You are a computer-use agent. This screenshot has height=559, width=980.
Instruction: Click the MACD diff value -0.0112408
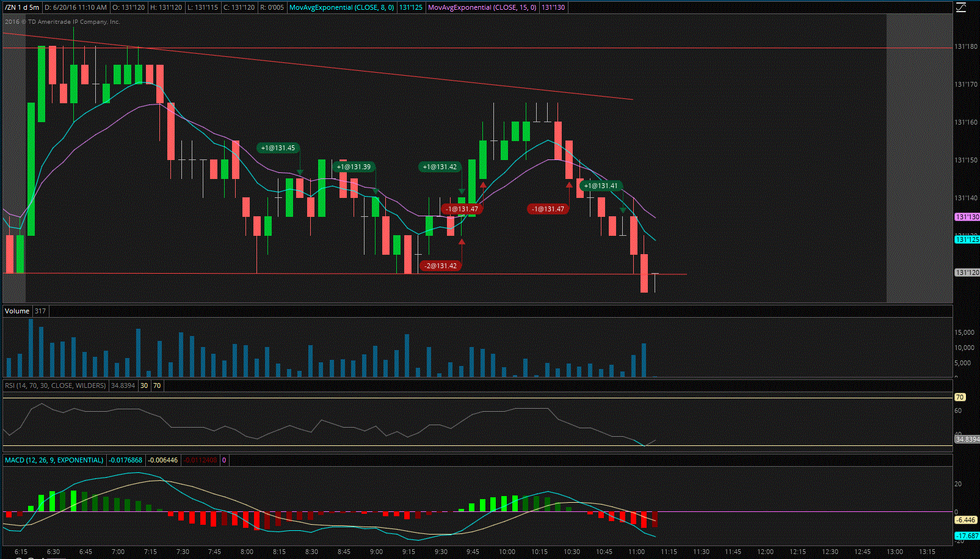200,460
